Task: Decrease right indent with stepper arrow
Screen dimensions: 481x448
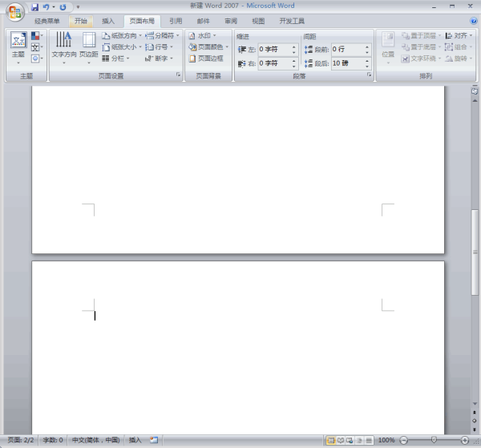Action: point(294,67)
